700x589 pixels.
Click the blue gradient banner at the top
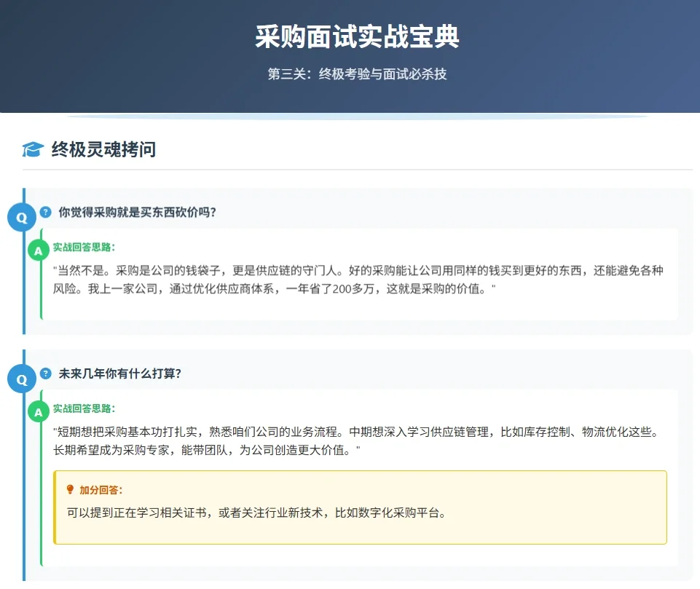click(350, 55)
